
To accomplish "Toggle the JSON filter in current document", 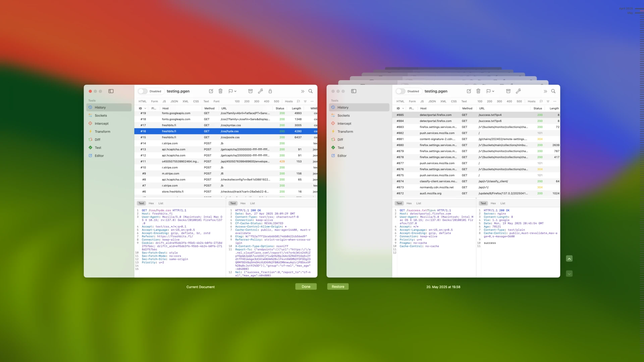I will [174, 101].
